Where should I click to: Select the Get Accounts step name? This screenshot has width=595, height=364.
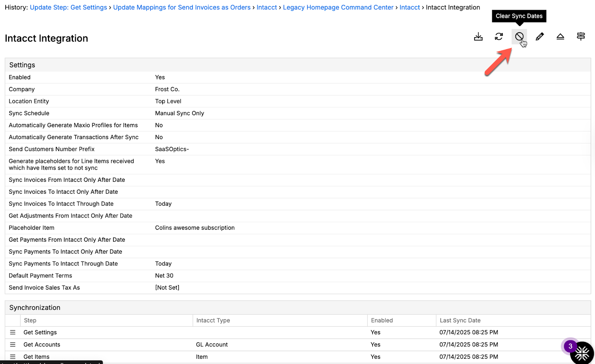click(42, 345)
